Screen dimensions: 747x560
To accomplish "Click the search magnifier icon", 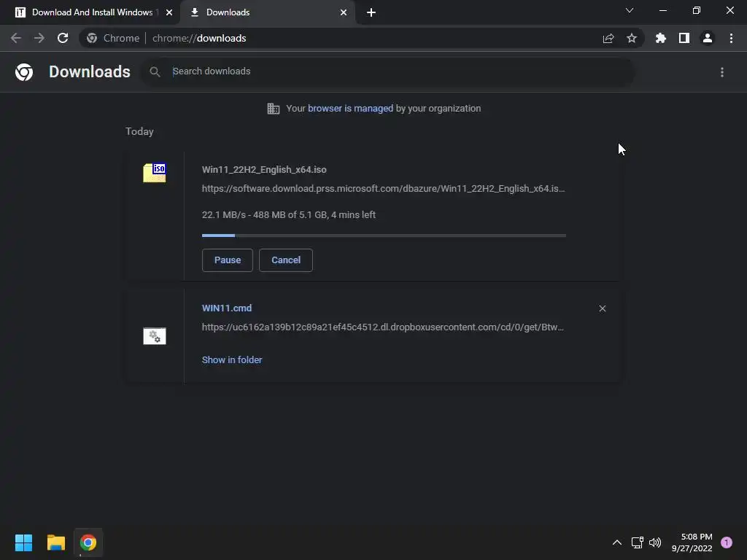I will coord(155,72).
